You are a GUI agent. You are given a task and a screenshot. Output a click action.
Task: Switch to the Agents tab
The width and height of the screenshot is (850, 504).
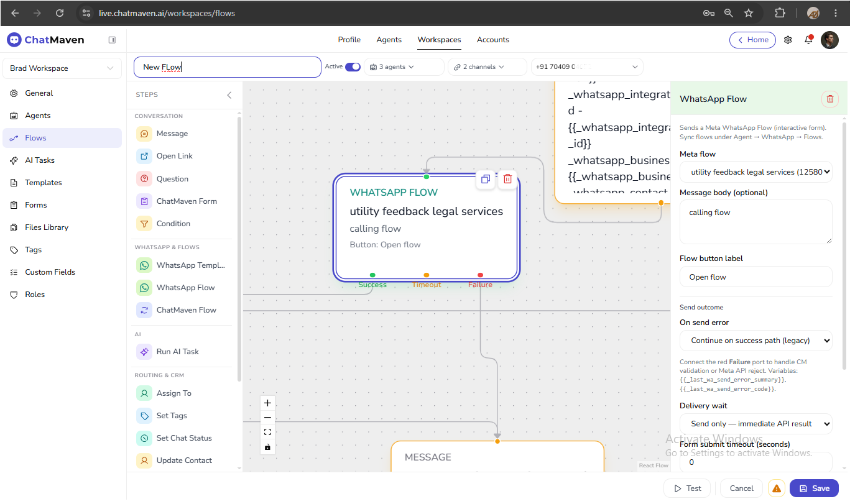389,40
